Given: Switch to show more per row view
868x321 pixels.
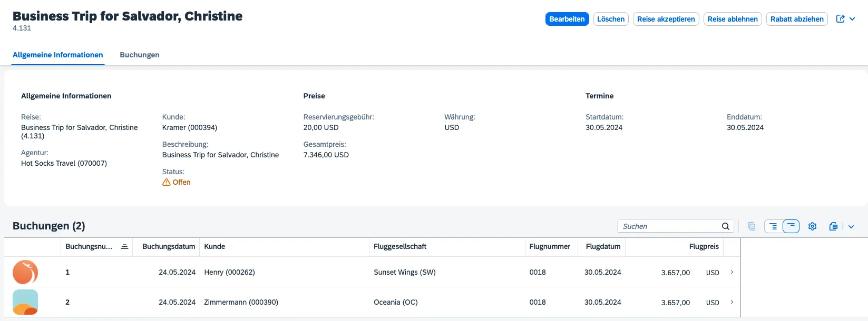Looking at the screenshot, I should (x=773, y=226).
